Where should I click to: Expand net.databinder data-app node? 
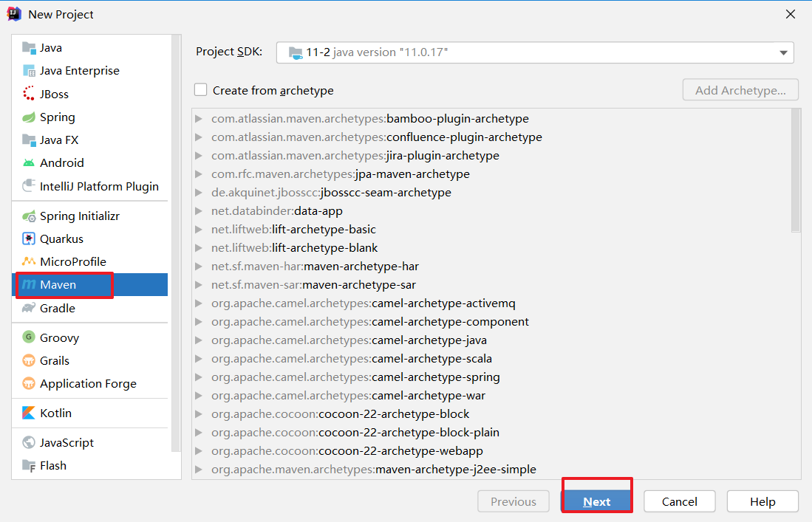[x=198, y=210]
